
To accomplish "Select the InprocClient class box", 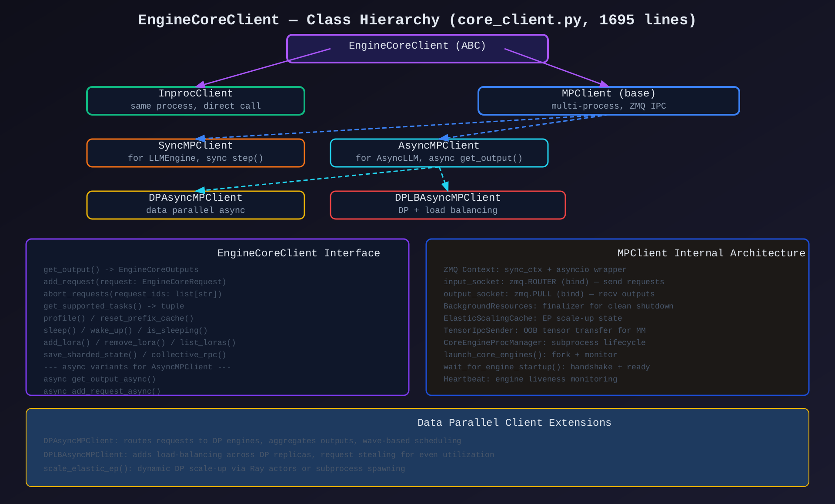I will pyautogui.click(x=195, y=100).
